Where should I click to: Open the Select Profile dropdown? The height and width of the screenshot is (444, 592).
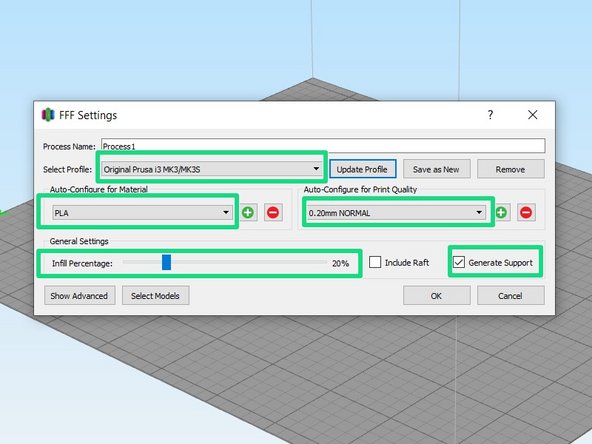212,169
